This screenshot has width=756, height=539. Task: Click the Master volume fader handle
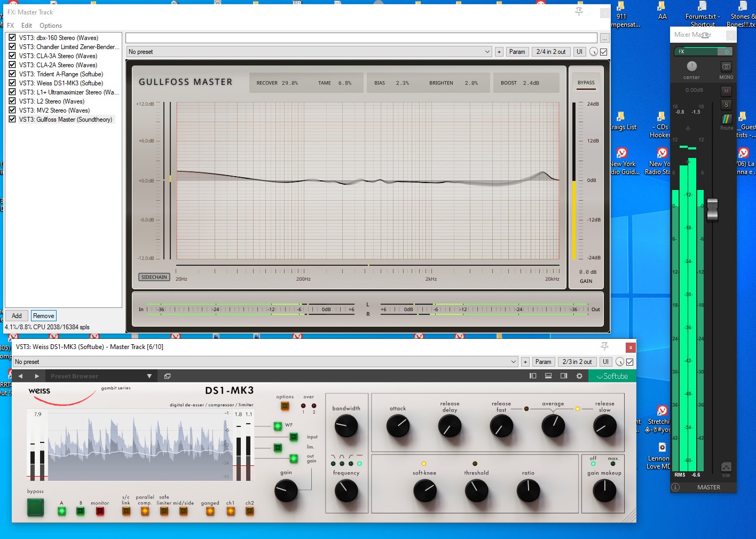(712, 209)
